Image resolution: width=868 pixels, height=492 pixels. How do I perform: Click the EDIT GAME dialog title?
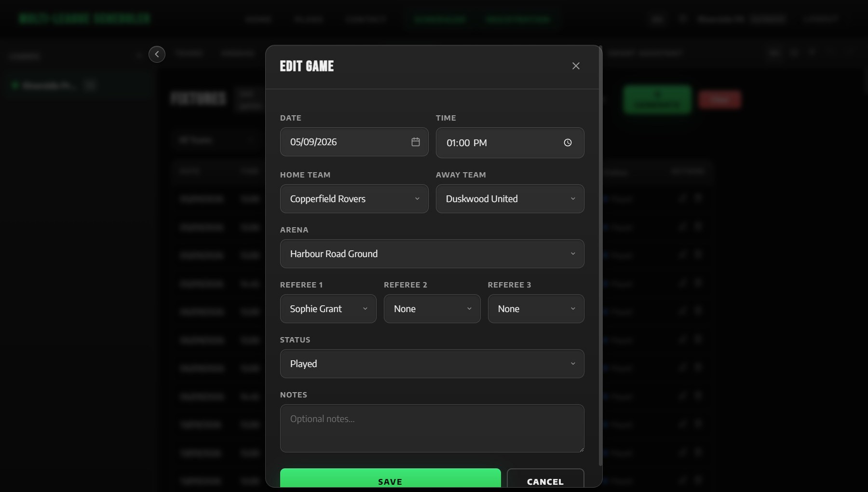[307, 66]
